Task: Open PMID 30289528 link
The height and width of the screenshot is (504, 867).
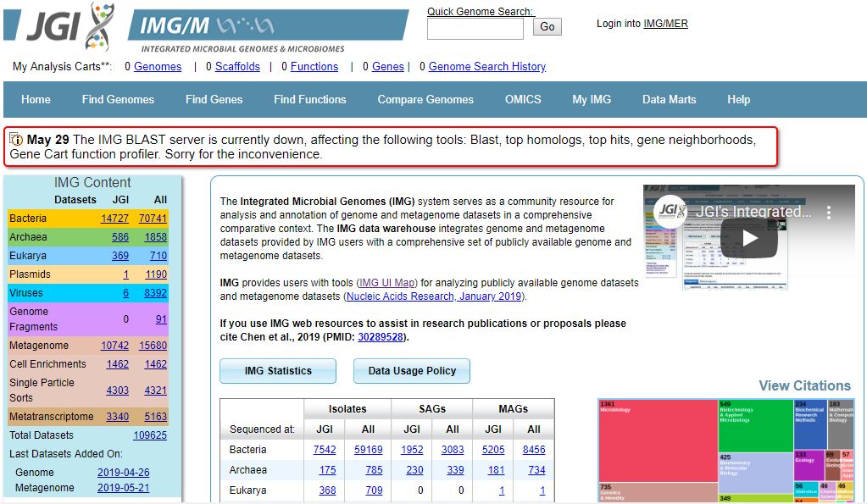Action: (x=381, y=336)
